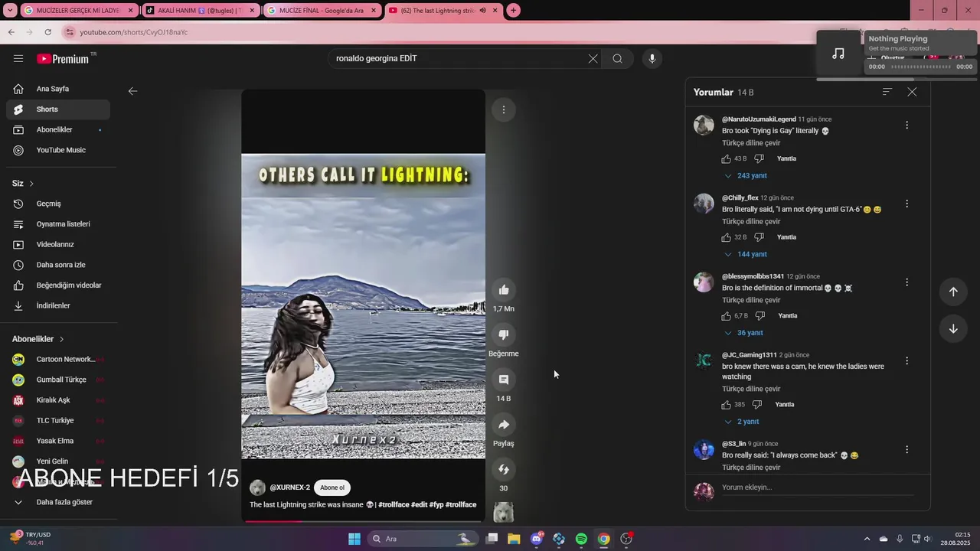Viewport: 980px width, 551px height.
Task: Open Ana Sayfa in sidebar
Action: [58, 89]
